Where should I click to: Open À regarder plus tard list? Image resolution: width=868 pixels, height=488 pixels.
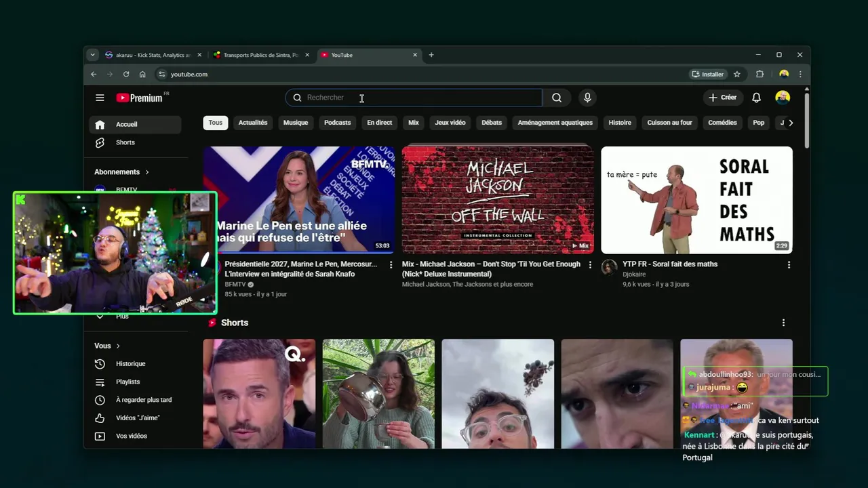(x=143, y=400)
